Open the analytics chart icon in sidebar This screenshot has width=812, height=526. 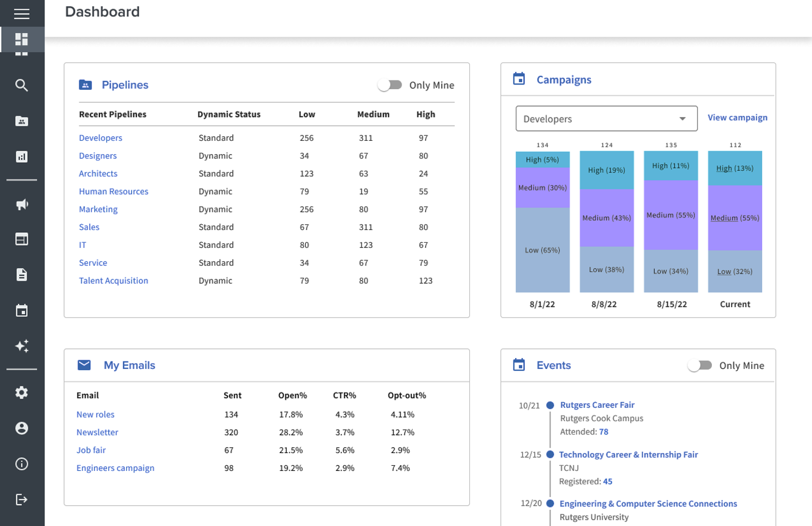pos(22,156)
